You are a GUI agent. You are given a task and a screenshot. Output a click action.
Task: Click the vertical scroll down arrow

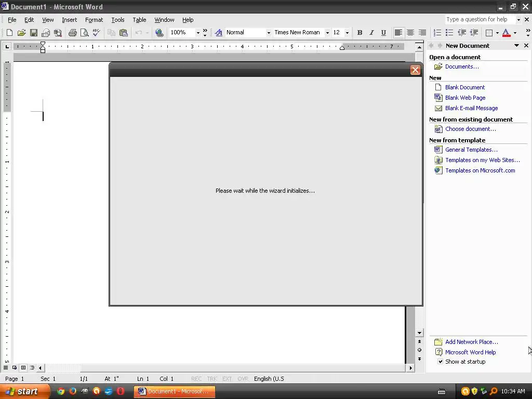(x=419, y=333)
